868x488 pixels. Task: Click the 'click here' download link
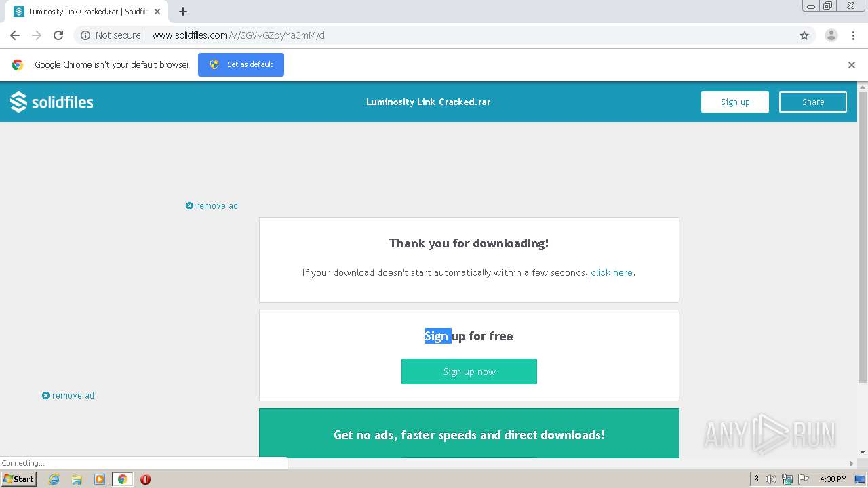pos(612,272)
